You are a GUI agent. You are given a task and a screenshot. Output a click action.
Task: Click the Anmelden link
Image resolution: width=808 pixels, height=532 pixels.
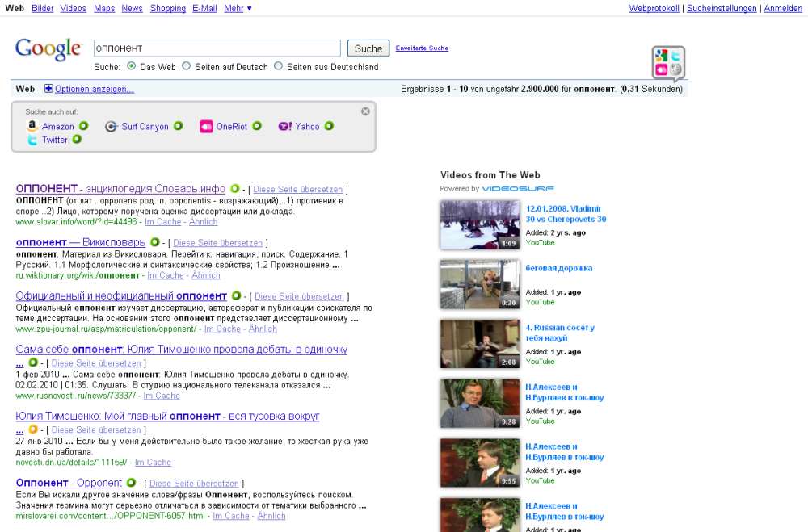[783, 8]
